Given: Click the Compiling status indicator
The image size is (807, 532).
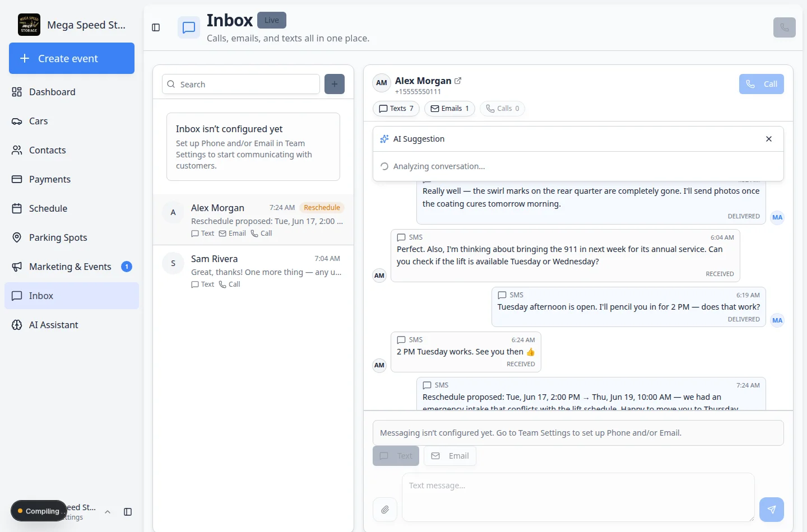Looking at the screenshot, I should [39, 511].
